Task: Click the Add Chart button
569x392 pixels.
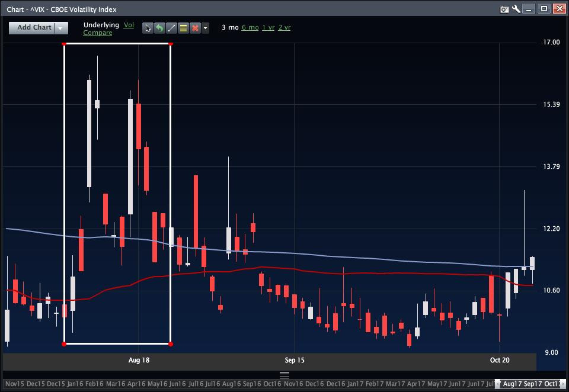Action: click(32, 28)
